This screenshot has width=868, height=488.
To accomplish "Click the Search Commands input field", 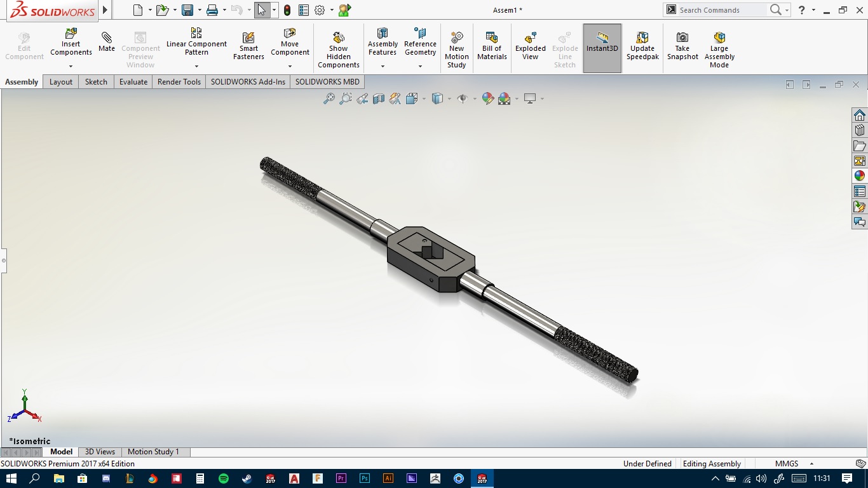I will [x=721, y=10].
